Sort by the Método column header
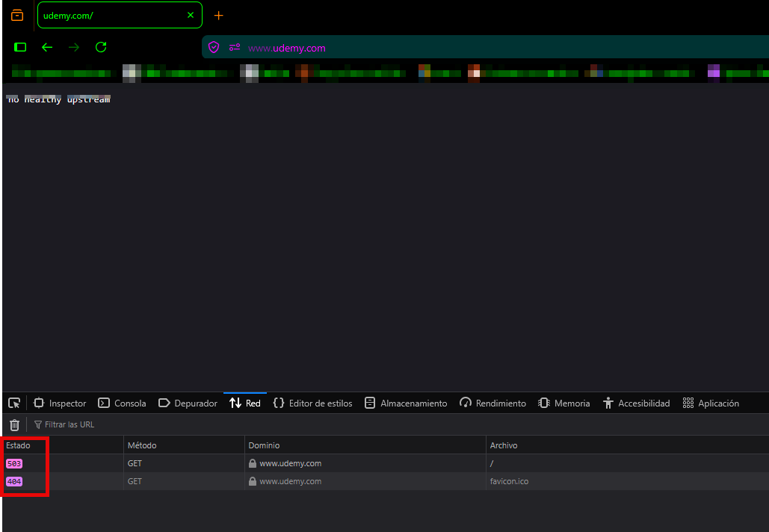 click(184, 445)
